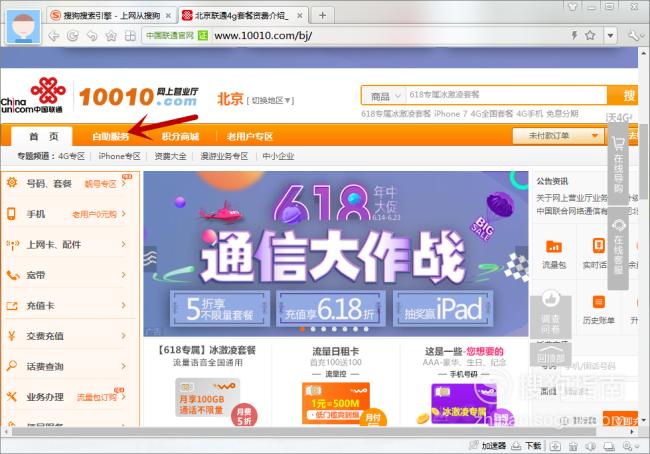Open the 首页 navigation tab
Viewport: 650px width, 454px height.
43,136
